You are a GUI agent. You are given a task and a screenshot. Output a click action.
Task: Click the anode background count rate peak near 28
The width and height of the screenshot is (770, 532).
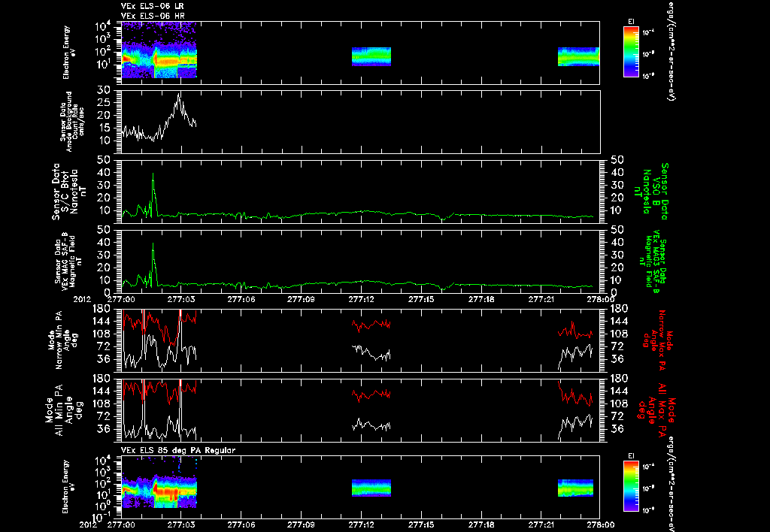(x=179, y=95)
